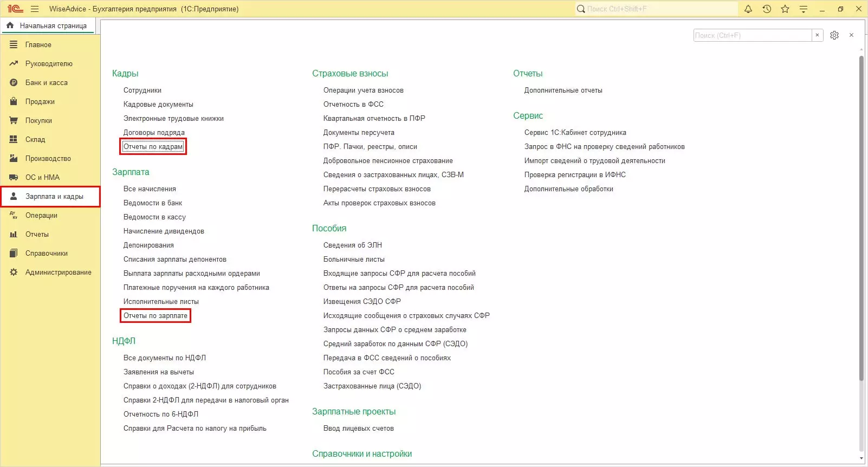Open the history clock icon
This screenshot has width=868, height=467.
point(767,9)
